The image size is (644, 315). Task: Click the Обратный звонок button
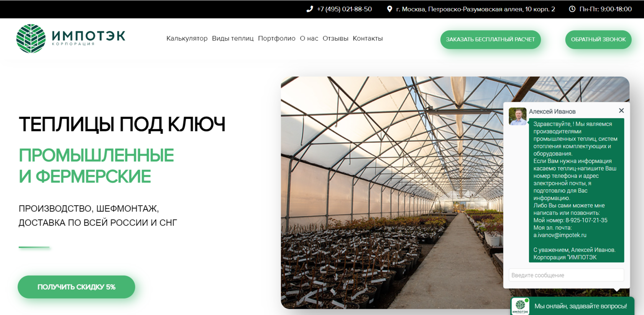click(598, 39)
